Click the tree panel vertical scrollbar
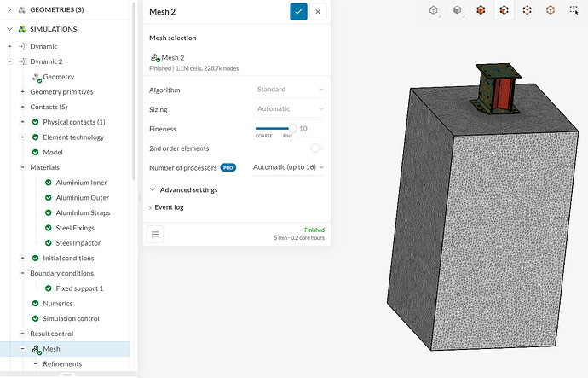 (134, 92)
